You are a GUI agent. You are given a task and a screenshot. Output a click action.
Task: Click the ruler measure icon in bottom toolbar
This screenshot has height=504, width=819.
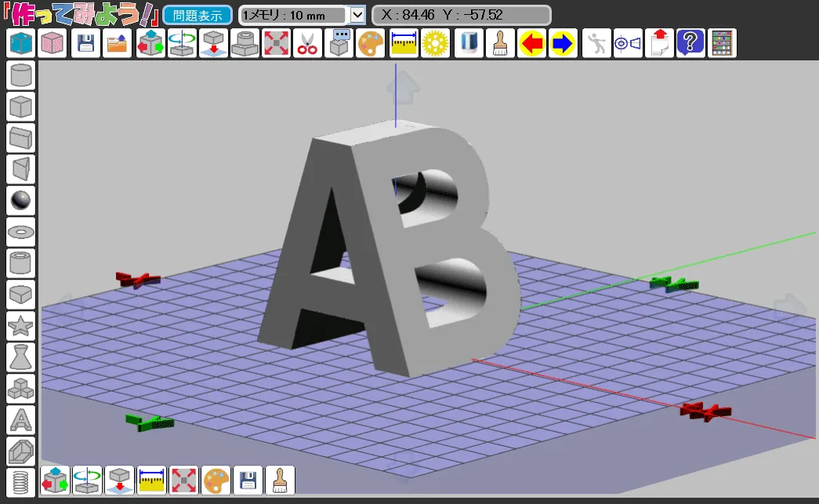[x=151, y=479]
